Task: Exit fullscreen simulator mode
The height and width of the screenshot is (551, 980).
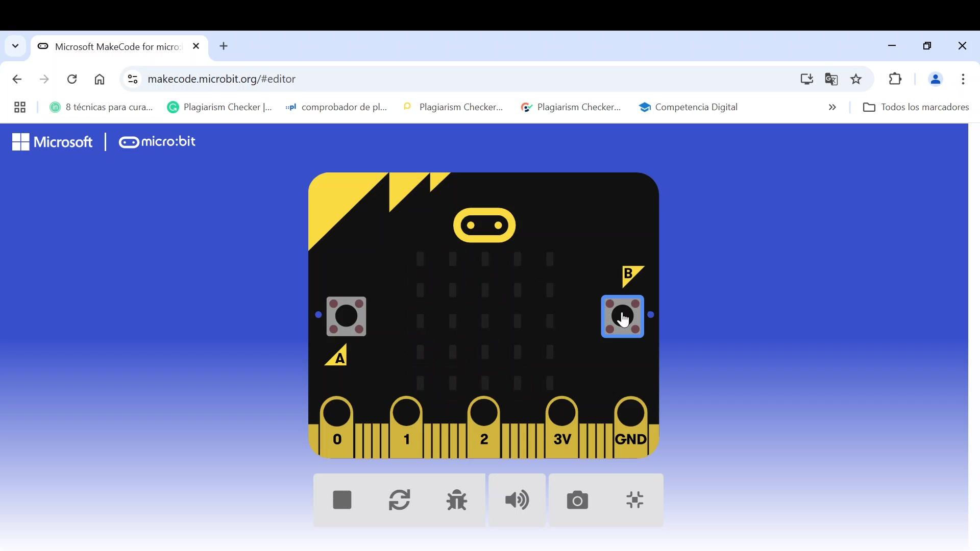Action: click(x=634, y=500)
